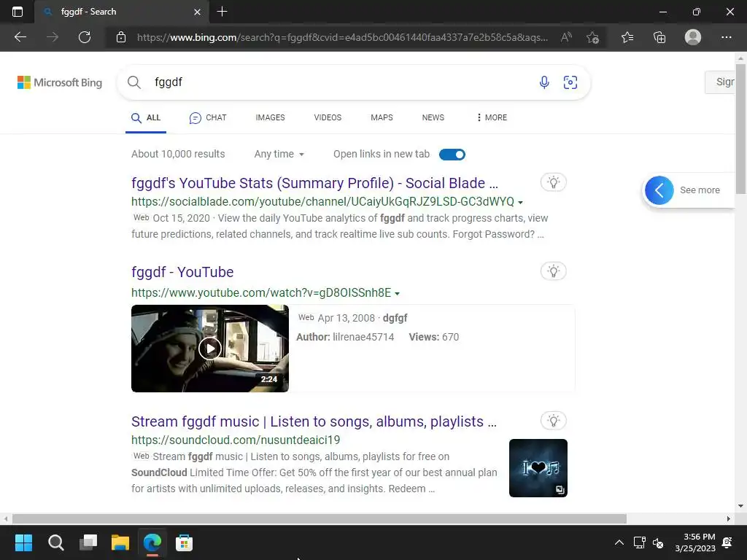Expand the socialblade.com URL dropdown arrow
This screenshot has height=560, width=747.
pyautogui.click(x=520, y=203)
